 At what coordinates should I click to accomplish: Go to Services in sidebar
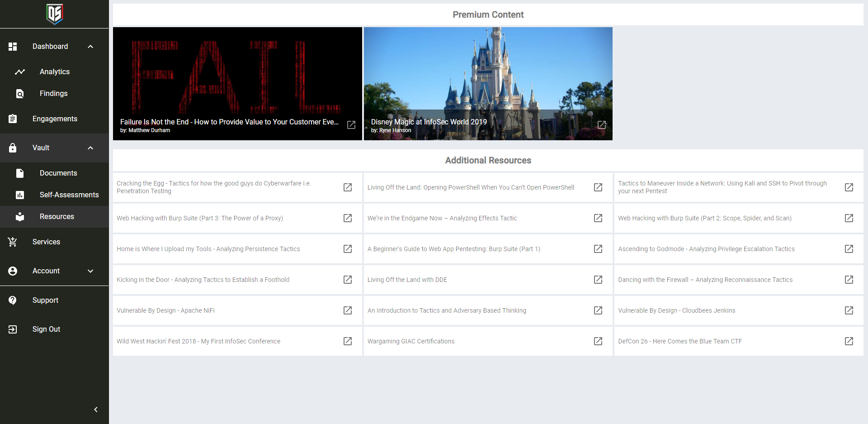point(54,242)
